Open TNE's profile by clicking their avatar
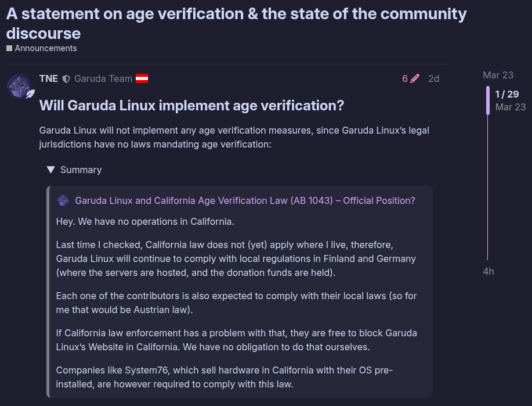 pos(19,86)
